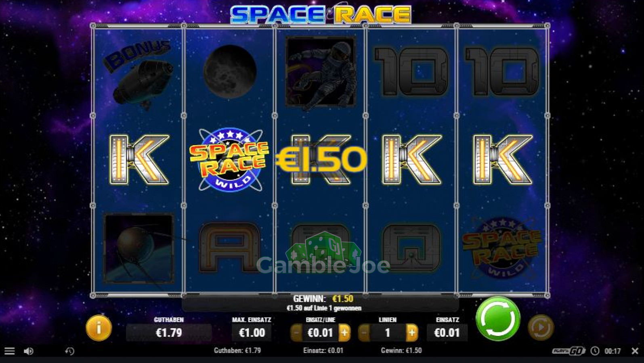Click the Einsatz/Line €0.01 value field

(x=320, y=333)
